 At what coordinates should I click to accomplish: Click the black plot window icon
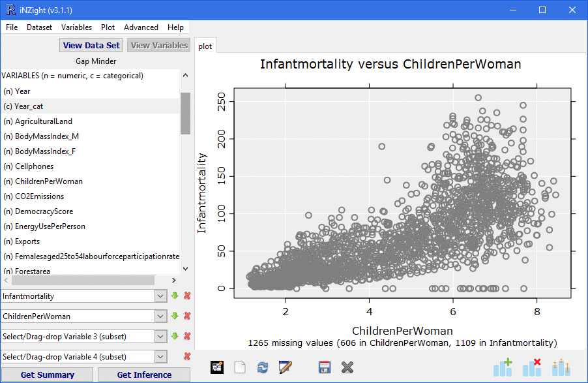pos(218,367)
